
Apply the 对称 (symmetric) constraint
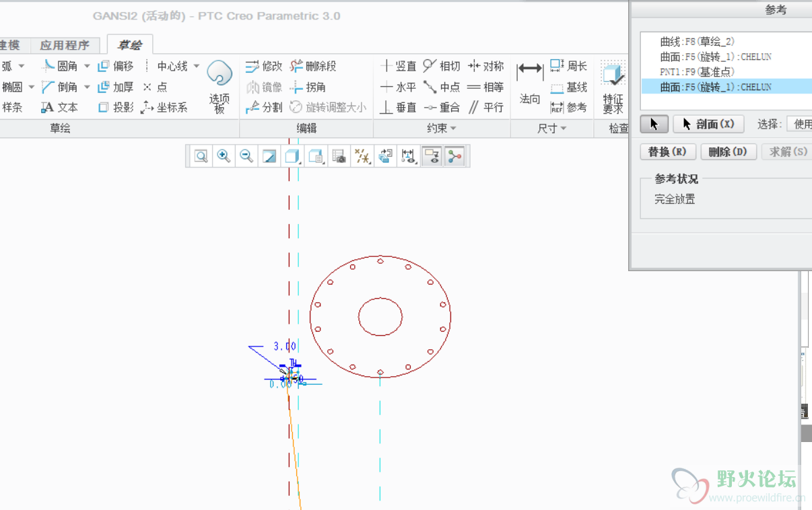[x=485, y=66]
